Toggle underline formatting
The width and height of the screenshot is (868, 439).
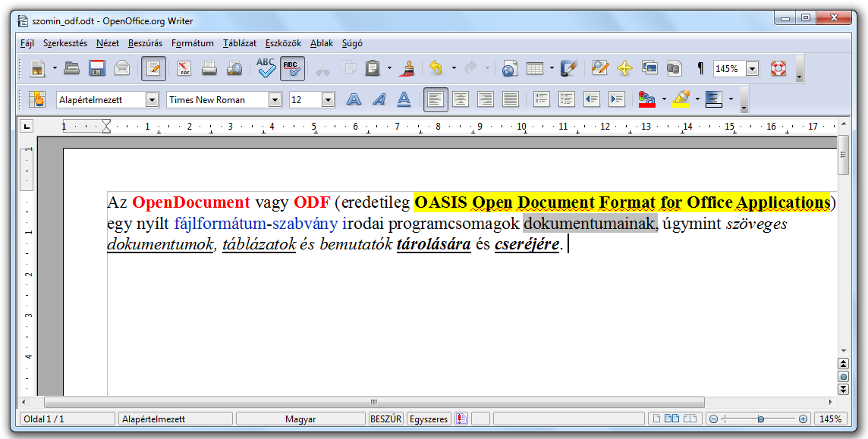coord(404,99)
